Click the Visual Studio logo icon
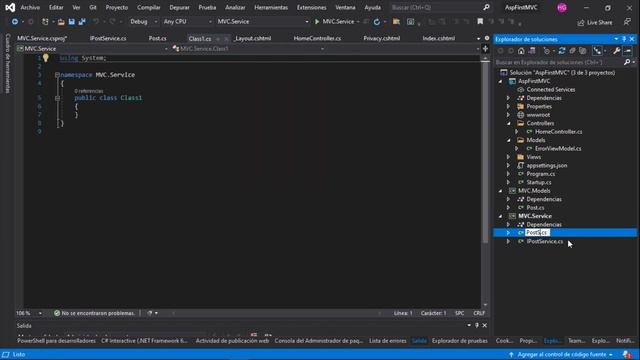This screenshot has height=360, width=640. (x=10, y=7)
